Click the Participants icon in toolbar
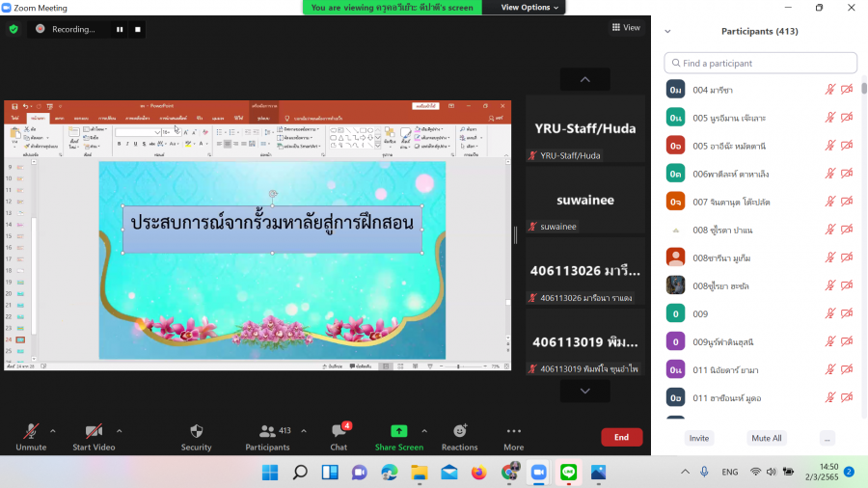Image resolution: width=868 pixels, height=488 pixels. [266, 431]
